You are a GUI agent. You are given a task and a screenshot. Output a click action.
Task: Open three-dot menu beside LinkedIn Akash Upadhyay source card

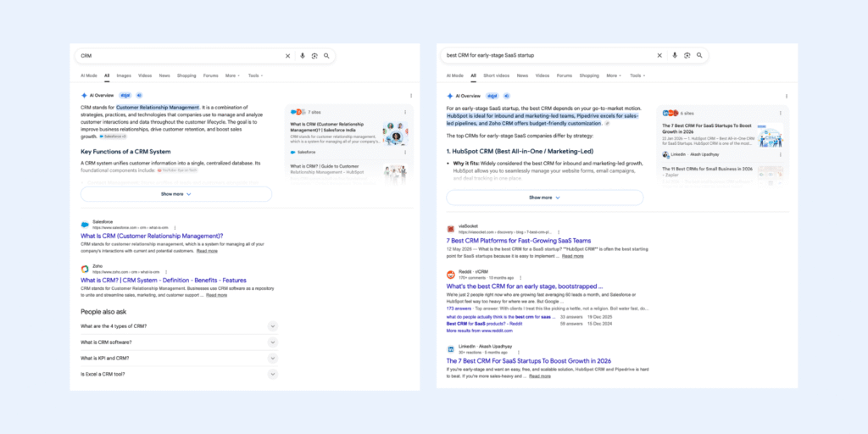tap(781, 154)
